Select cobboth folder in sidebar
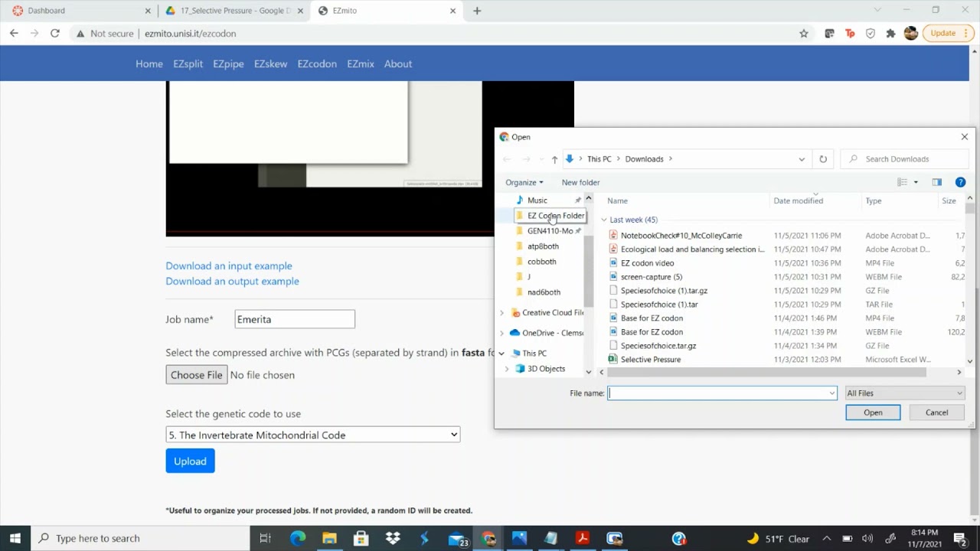 (541, 262)
